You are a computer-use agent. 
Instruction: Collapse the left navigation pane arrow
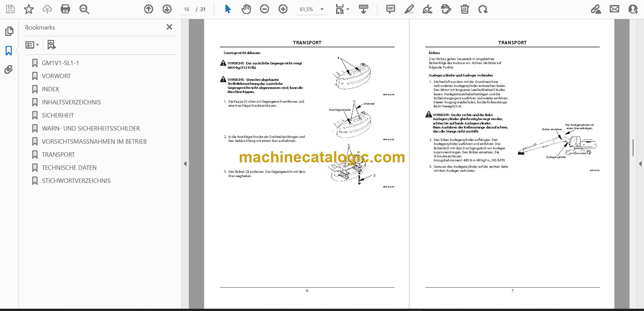[x=185, y=164]
